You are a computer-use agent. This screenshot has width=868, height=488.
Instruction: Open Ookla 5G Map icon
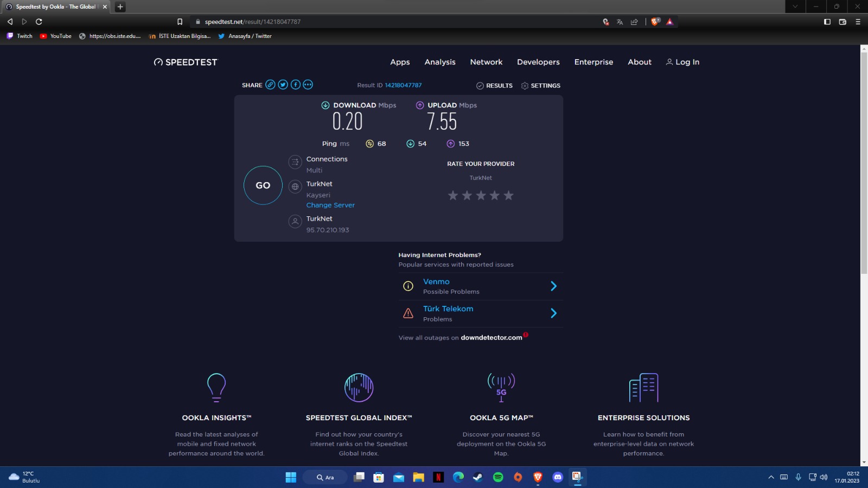pyautogui.click(x=501, y=388)
